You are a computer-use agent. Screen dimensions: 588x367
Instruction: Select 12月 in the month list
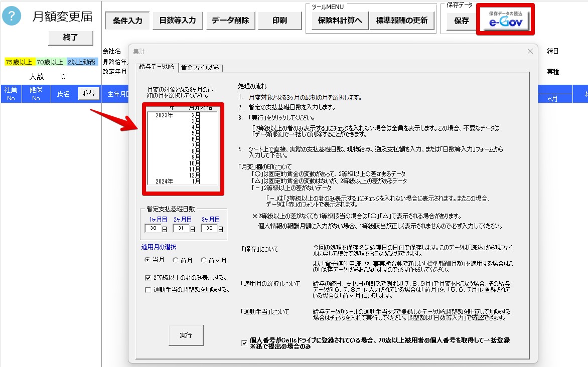click(182, 175)
